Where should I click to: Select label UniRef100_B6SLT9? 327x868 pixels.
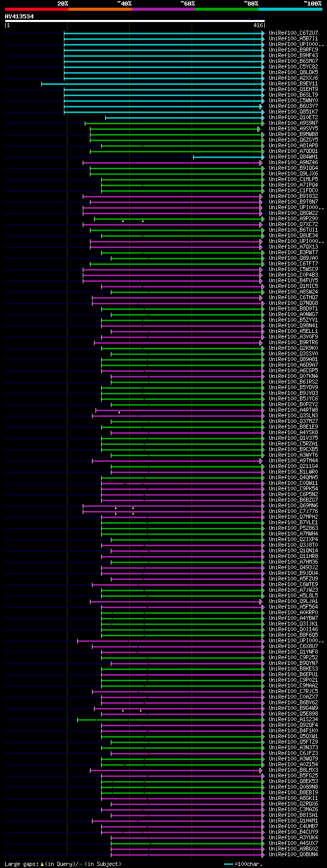(293, 95)
